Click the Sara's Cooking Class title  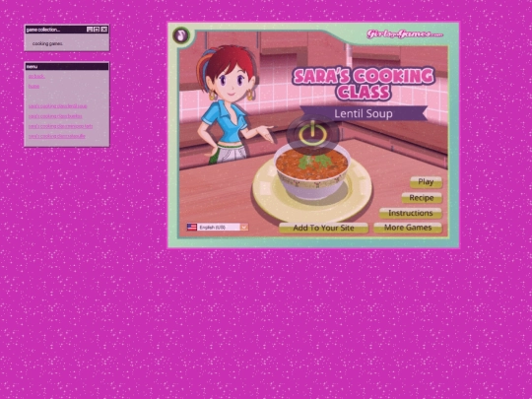point(364,84)
